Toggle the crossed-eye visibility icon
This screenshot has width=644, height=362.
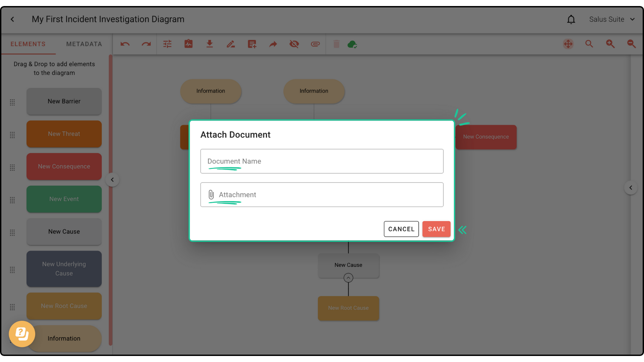[x=294, y=44]
